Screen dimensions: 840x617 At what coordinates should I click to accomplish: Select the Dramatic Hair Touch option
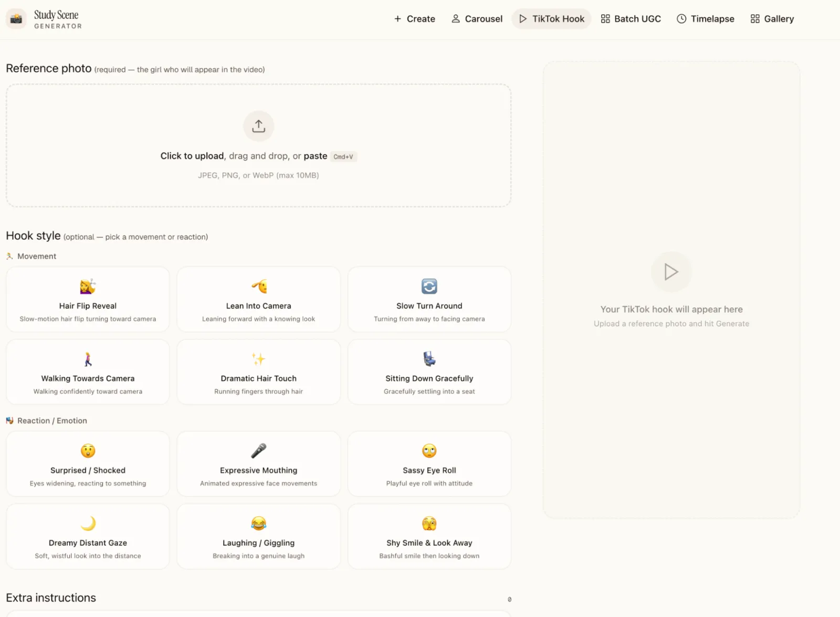click(x=258, y=371)
